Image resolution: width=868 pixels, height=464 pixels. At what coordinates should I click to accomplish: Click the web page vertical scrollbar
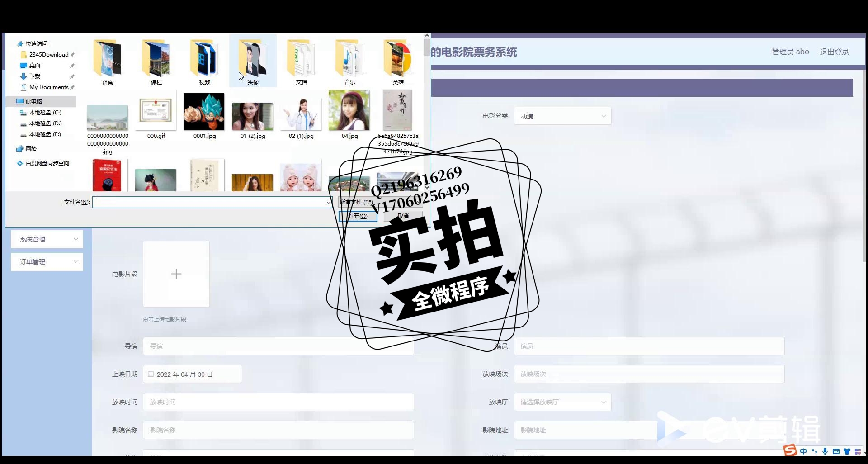point(865,165)
